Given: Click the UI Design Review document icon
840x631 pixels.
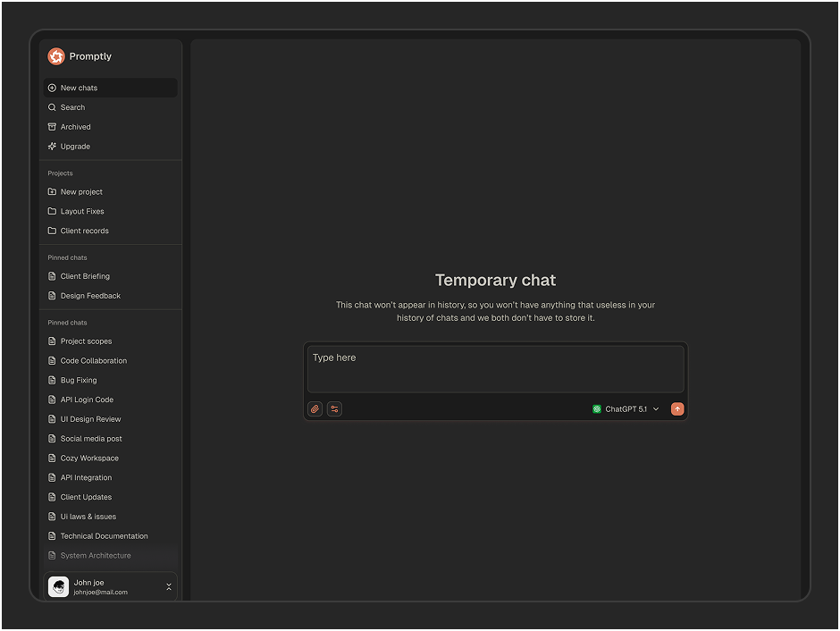Looking at the screenshot, I should pyautogui.click(x=52, y=419).
